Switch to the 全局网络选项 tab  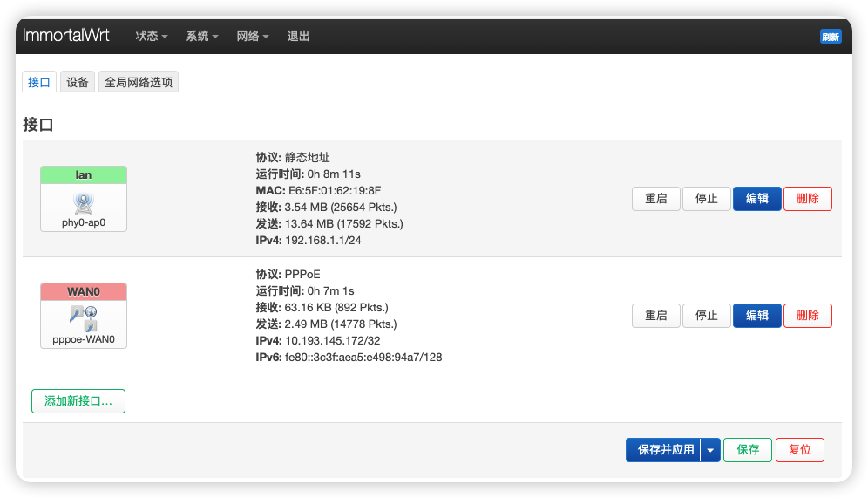139,83
